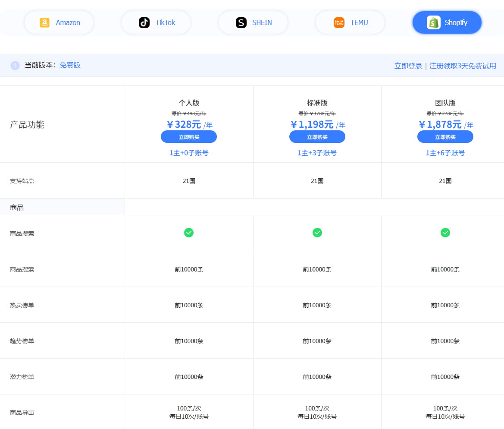Image resolution: width=504 pixels, height=429 pixels.
Task: Click the 团队版 plan heading
Action: 445,103
